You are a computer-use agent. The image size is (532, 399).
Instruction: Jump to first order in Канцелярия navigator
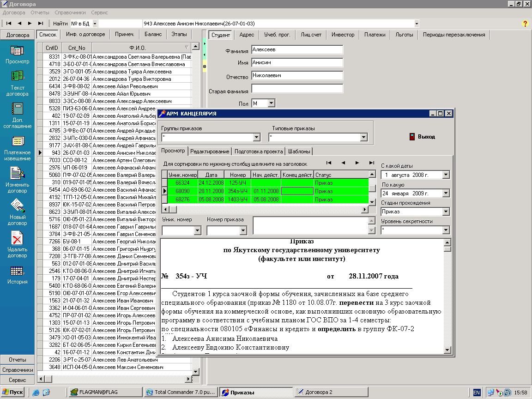tap(328, 163)
